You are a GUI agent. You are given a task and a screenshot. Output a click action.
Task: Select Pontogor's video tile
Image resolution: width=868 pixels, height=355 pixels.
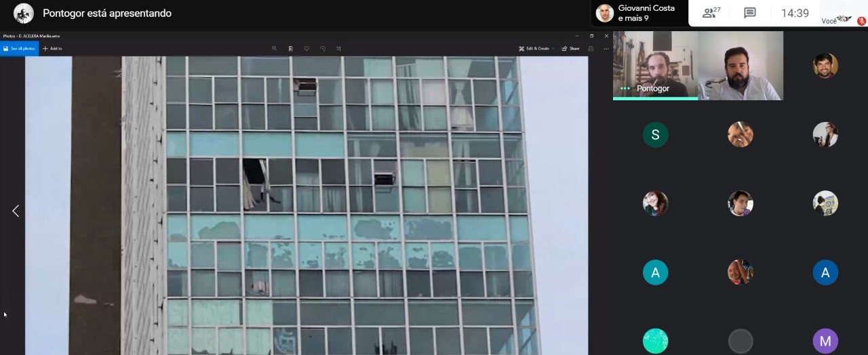[x=655, y=65]
